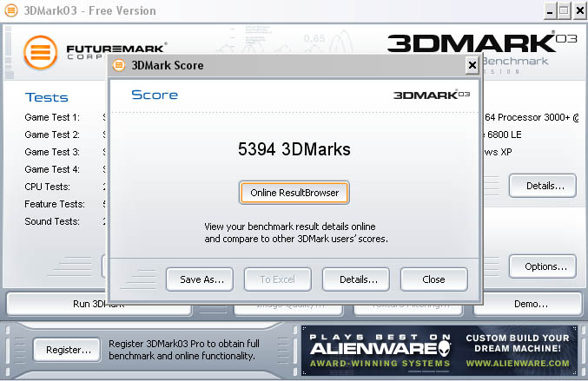Screen dimensions: 588x381
Task: Close the 3DMark Score dialog with X
Action: tap(472, 65)
